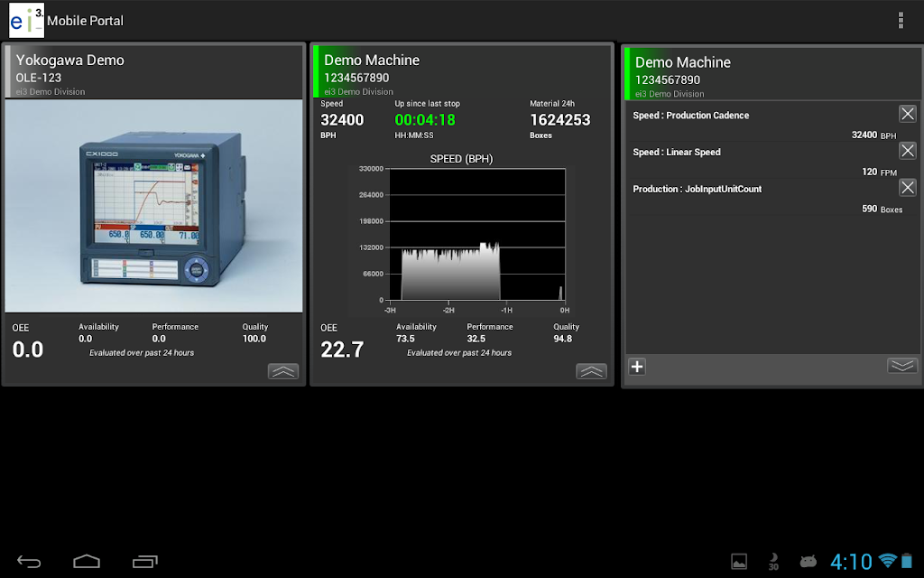Select Quality value 94.8

pyautogui.click(x=563, y=339)
